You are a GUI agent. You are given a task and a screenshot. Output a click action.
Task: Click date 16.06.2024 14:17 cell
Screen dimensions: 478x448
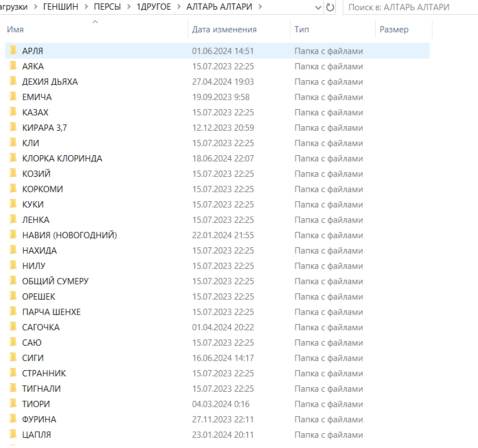pos(223,358)
